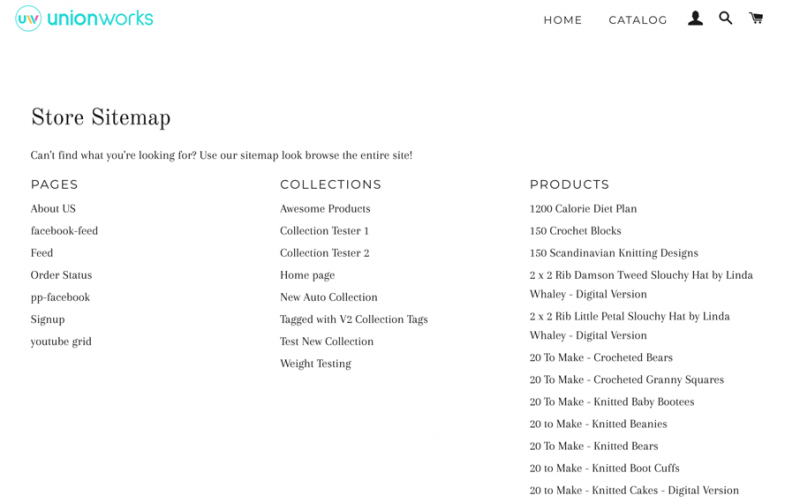Go to the HOME menu item
The image size is (800, 503).
562,20
